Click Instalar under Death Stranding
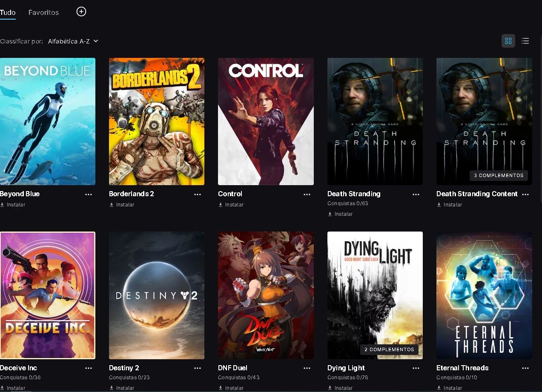542x392 pixels. (340, 214)
